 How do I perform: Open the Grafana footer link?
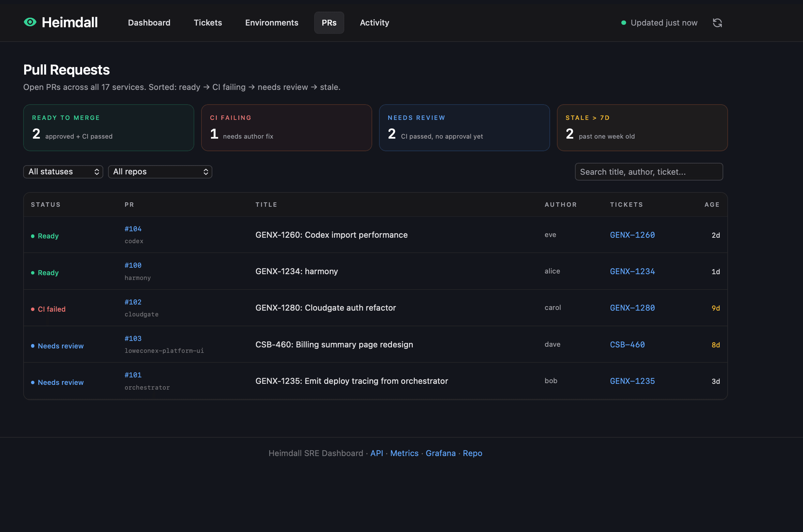click(440, 453)
